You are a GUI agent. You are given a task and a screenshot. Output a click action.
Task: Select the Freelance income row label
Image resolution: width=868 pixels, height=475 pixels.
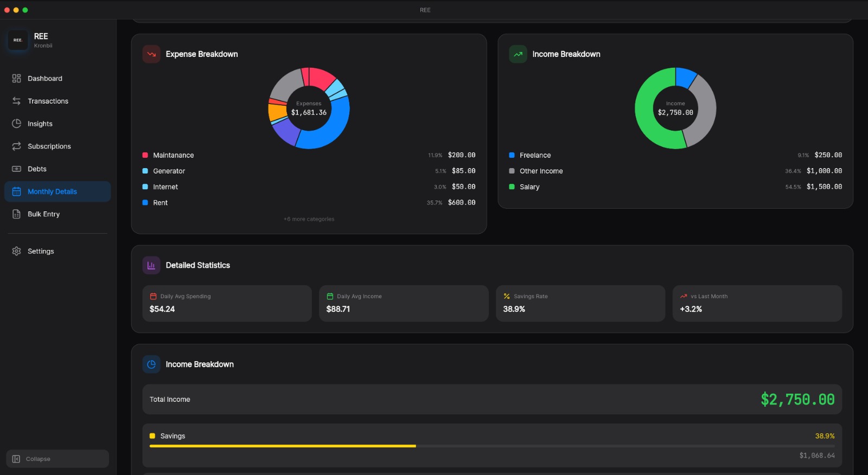[535, 155]
